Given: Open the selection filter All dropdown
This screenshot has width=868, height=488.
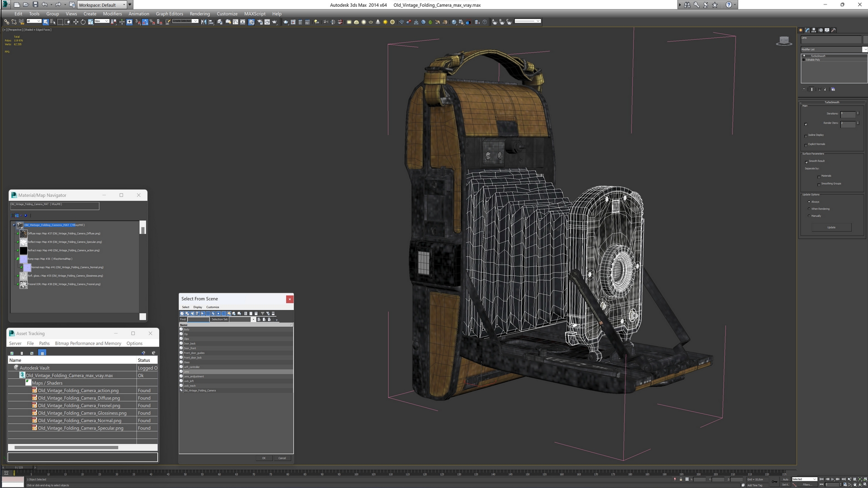Looking at the screenshot, I should point(34,21).
